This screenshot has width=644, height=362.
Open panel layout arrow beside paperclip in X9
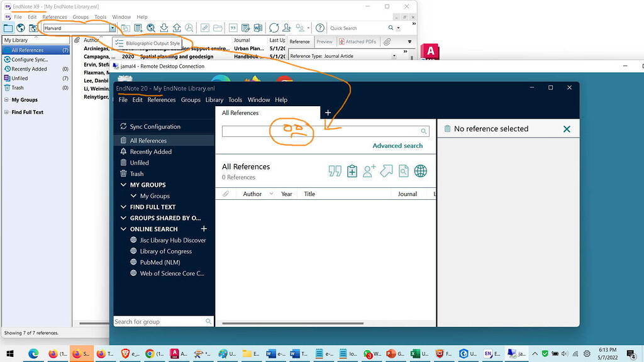point(409,41)
